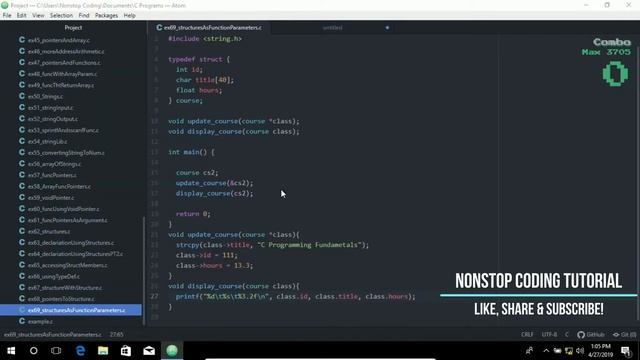This screenshot has height=360, width=640.
Task: Open volume control in system tray
Action: coord(580,351)
